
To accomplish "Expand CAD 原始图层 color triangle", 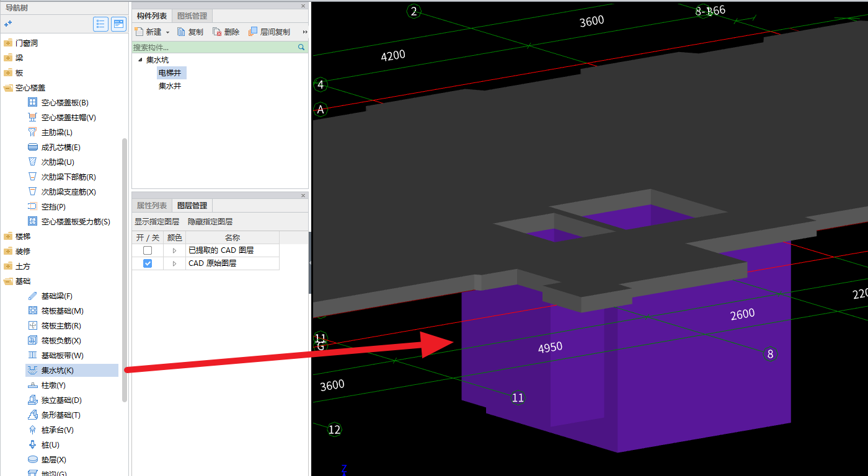I will point(174,263).
